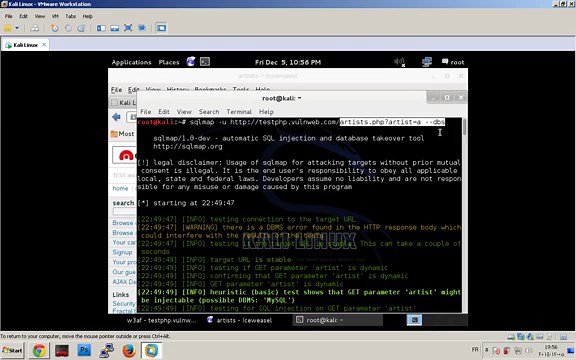The height and width of the screenshot is (360, 576).
Task: Open terminal View menu
Action: (x=184, y=112)
